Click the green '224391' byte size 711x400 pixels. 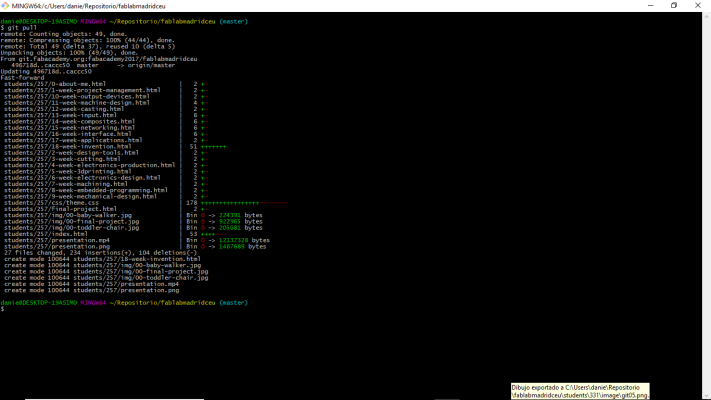230,215
